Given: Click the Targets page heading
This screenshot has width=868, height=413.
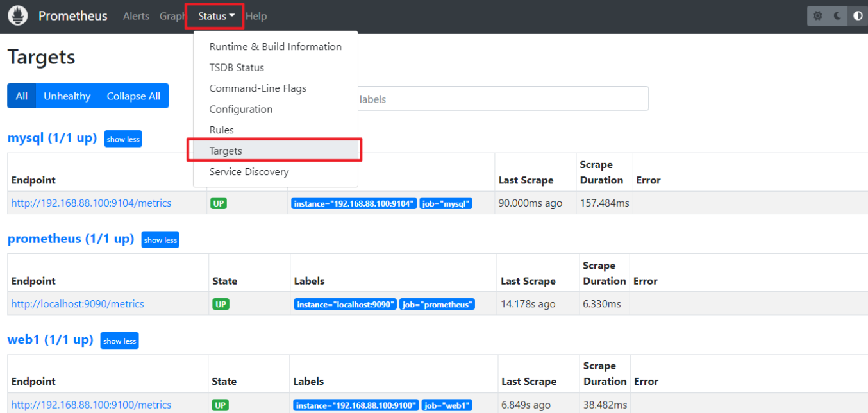Looking at the screenshot, I should (x=41, y=56).
